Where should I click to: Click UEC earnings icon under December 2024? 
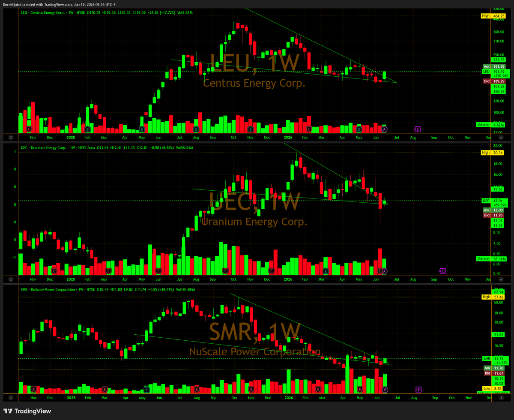(x=54, y=271)
